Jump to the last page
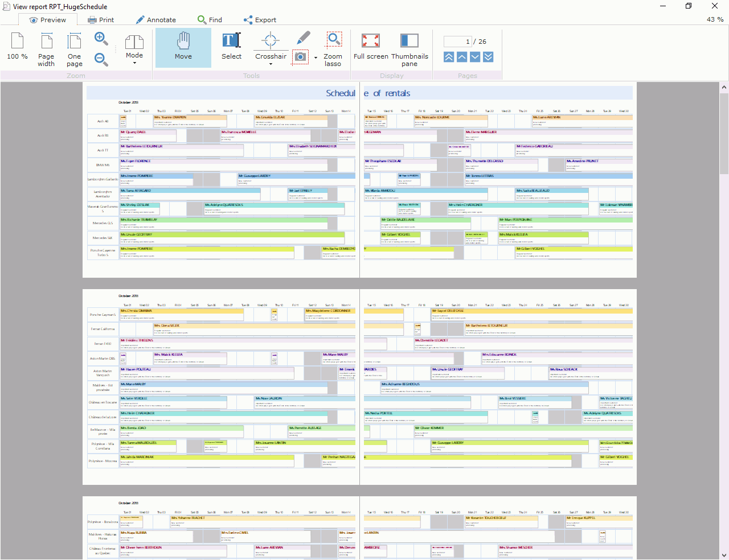729x560 pixels. (488, 57)
